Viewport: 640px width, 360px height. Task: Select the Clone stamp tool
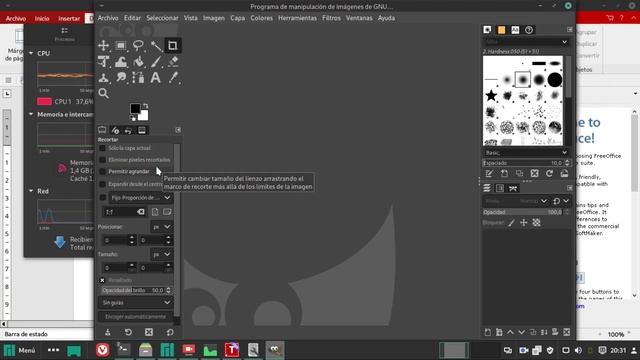pyautogui.click(x=104, y=78)
